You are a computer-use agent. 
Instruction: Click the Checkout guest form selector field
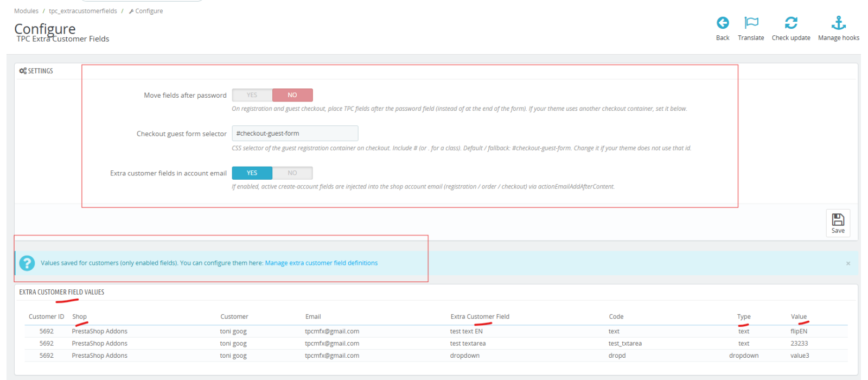click(295, 134)
